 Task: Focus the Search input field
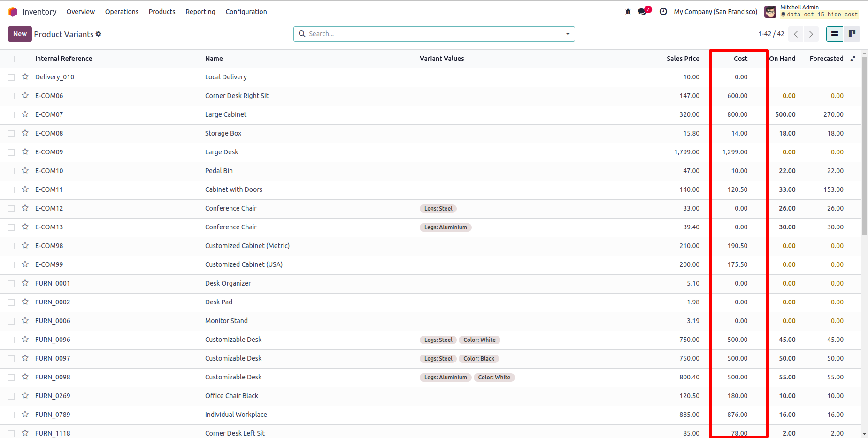pyautogui.click(x=432, y=34)
